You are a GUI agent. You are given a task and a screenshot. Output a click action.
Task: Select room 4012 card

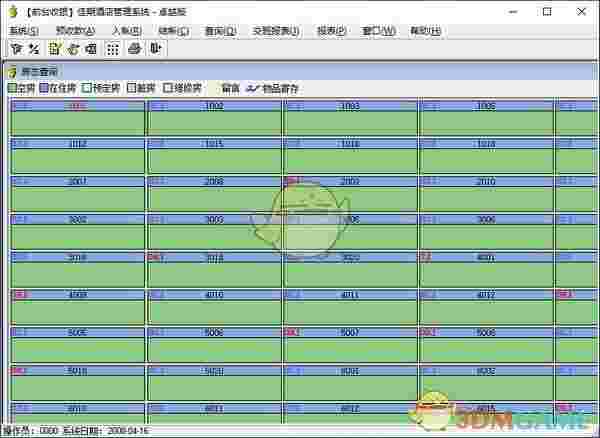point(486,307)
